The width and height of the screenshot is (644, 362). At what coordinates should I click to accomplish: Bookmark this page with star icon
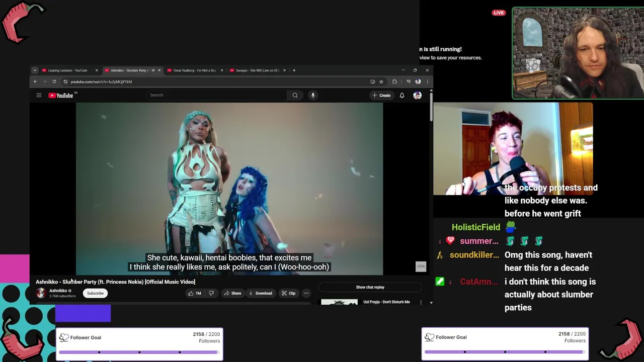pos(381,81)
